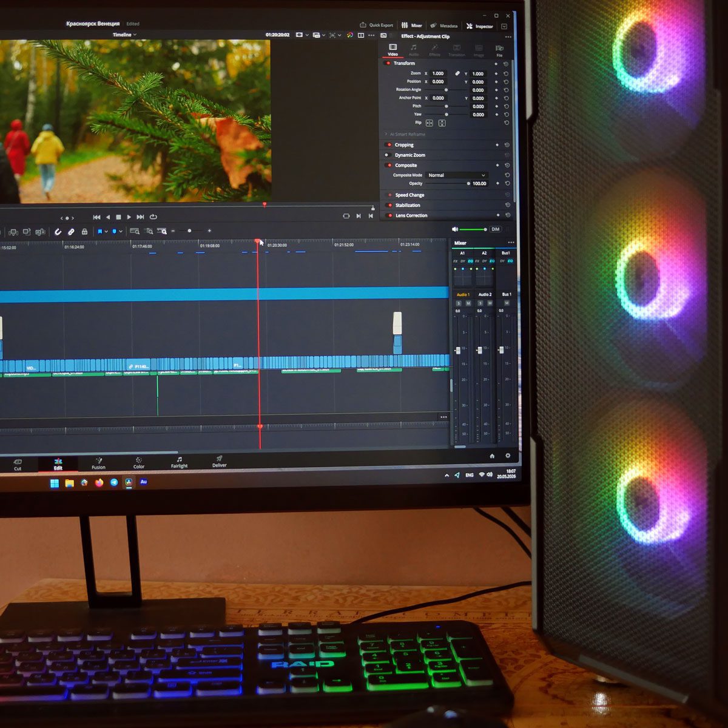Toggle the Zoom link chain icon

(x=457, y=73)
